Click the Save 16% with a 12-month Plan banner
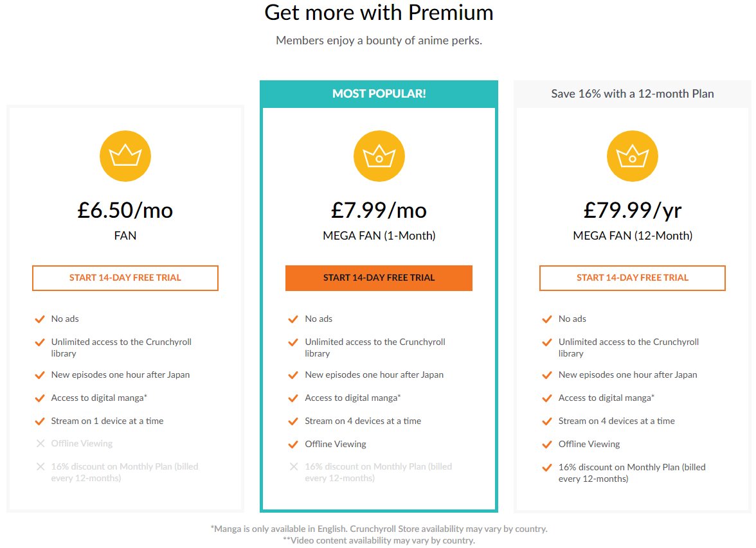This screenshot has height=548, width=756. [632, 94]
